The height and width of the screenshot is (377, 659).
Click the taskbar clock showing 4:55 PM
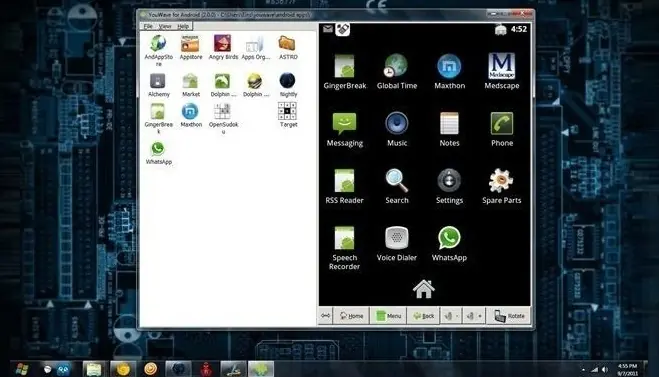point(628,369)
